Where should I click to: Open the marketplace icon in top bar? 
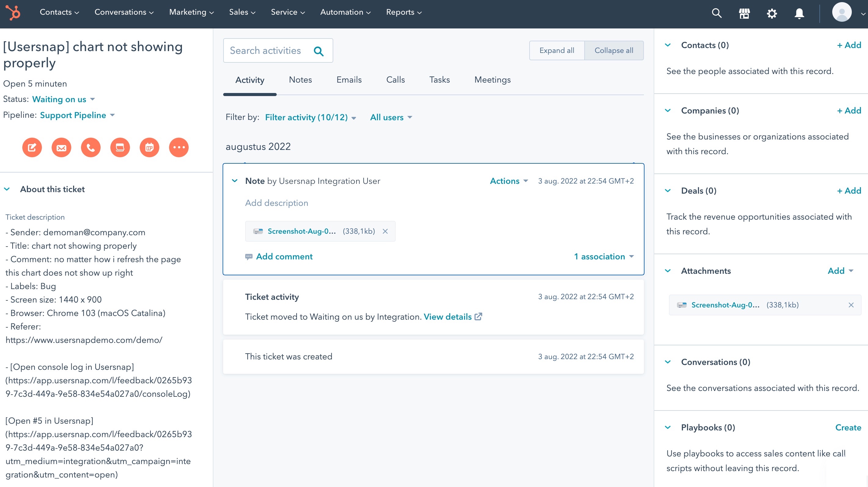pyautogui.click(x=744, y=13)
